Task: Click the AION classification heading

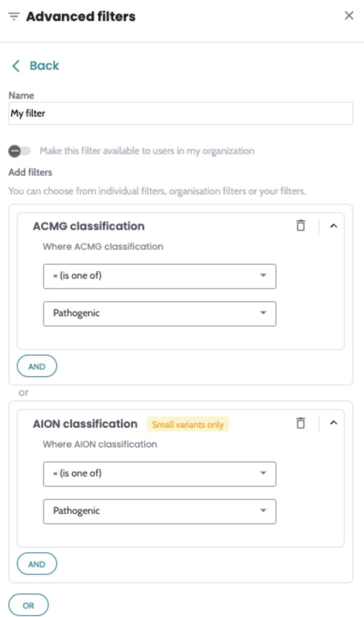Action: (85, 424)
